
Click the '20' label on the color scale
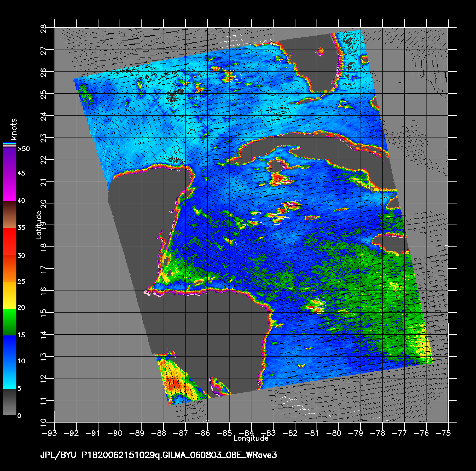pos(21,308)
